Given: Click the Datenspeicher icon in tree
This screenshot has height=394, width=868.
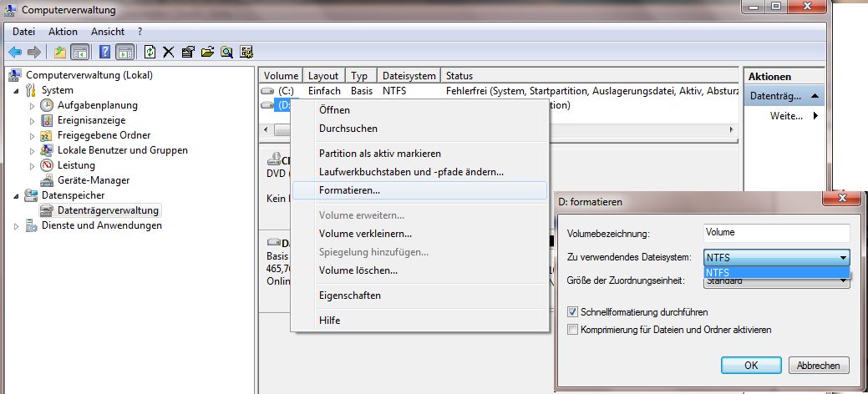Looking at the screenshot, I should (x=32, y=194).
